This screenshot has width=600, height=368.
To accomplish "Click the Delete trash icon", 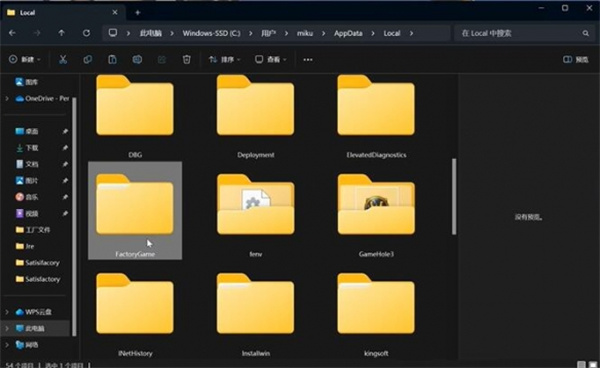I will [x=186, y=59].
